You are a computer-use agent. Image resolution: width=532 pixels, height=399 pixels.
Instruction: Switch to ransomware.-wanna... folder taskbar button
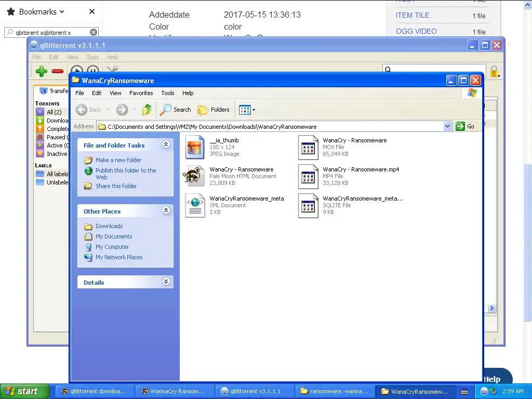pos(335,391)
